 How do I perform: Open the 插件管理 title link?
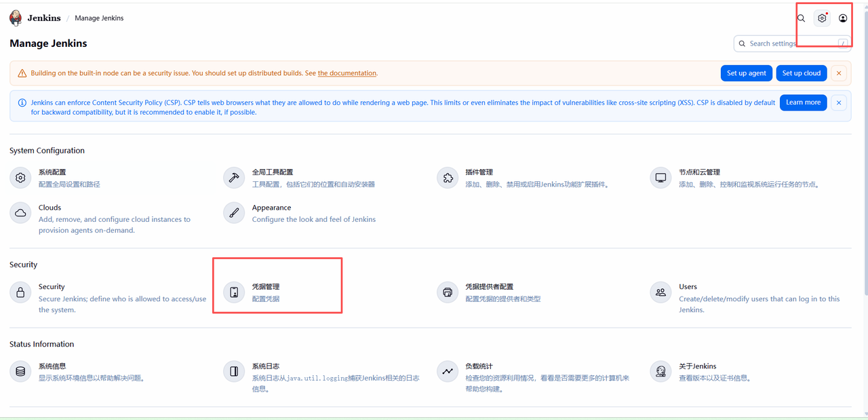(479, 172)
